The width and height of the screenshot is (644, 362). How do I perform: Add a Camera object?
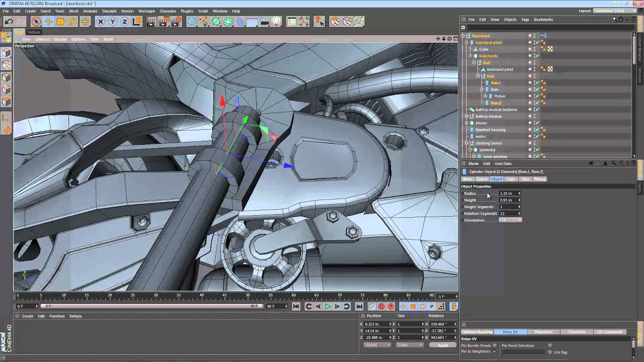pyautogui.click(x=265, y=22)
